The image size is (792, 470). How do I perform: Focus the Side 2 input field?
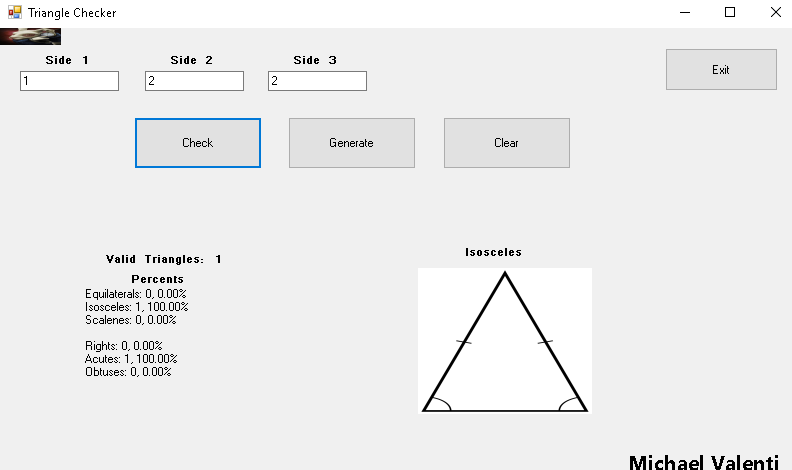coord(194,81)
